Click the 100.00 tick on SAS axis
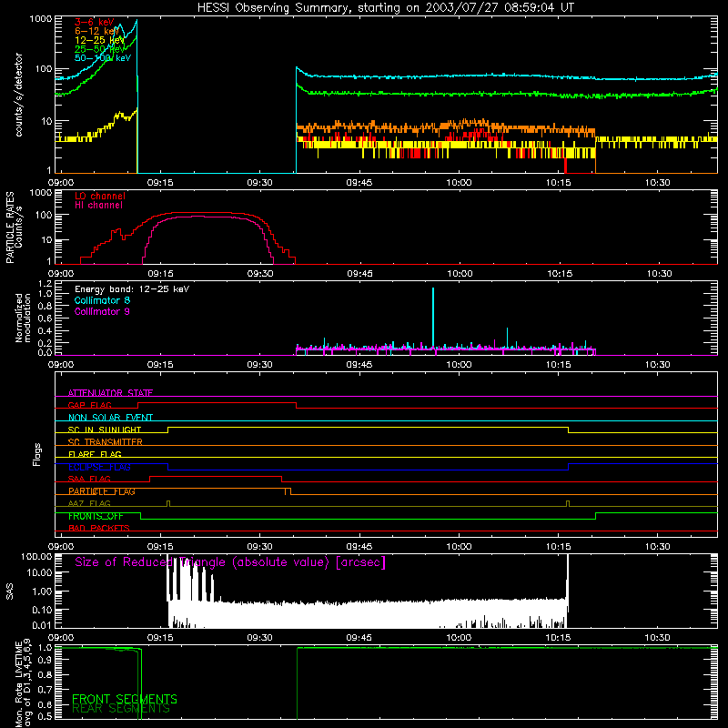The image size is (728, 728). tap(36, 556)
